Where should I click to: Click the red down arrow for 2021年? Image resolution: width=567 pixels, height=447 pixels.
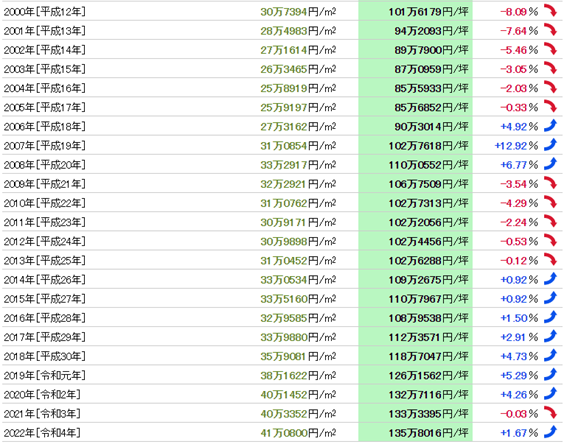(550, 413)
